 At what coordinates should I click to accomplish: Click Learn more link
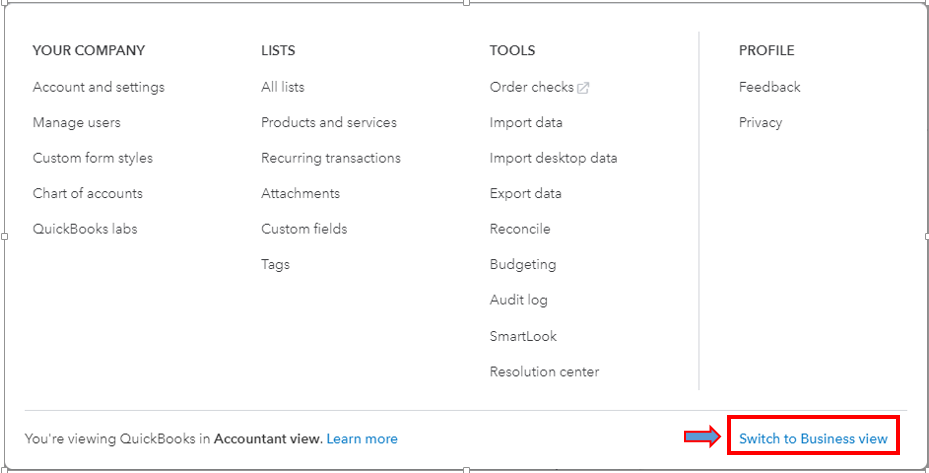[362, 439]
